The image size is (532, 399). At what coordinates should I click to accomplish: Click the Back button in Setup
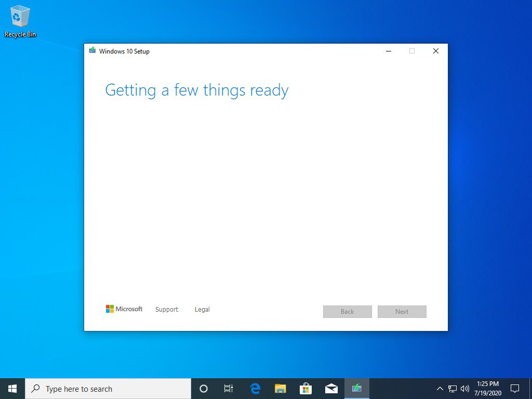(x=348, y=312)
